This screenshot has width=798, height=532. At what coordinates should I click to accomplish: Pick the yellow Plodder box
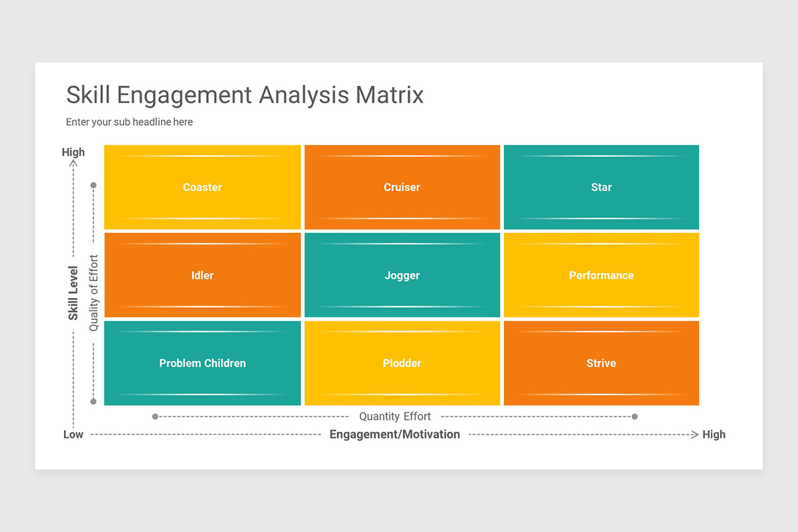402,363
